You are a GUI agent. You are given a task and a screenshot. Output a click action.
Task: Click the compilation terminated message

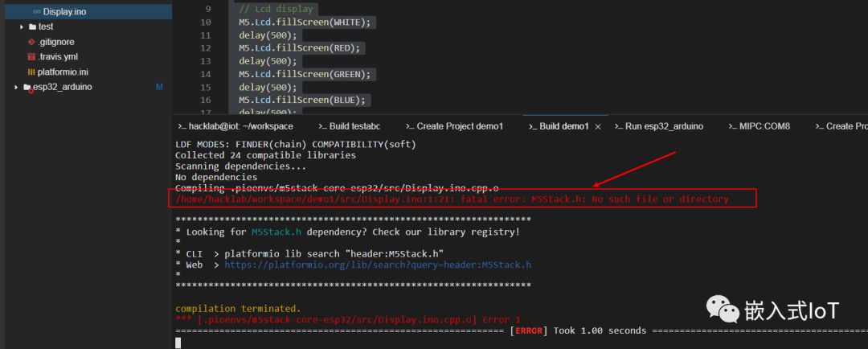(x=239, y=309)
